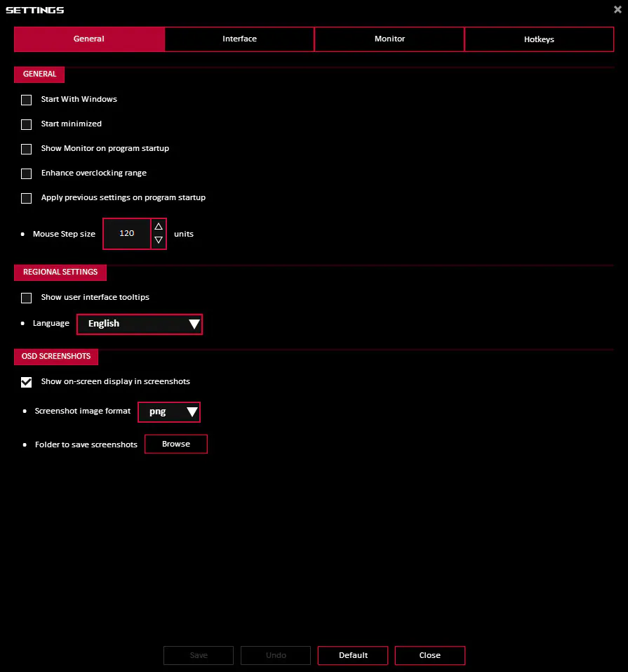Select the Hotkeys tab
This screenshot has height=672, width=628.
[540, 39]
